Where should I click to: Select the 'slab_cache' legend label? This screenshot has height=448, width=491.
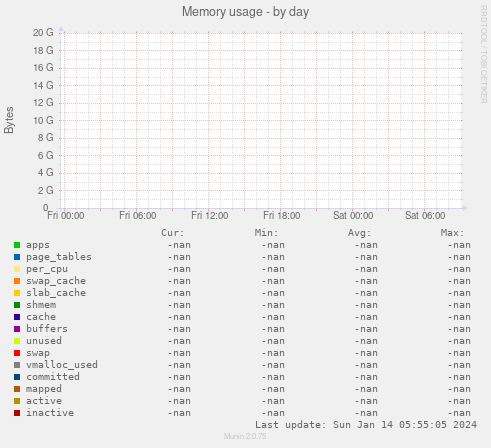tap(56, 293)
